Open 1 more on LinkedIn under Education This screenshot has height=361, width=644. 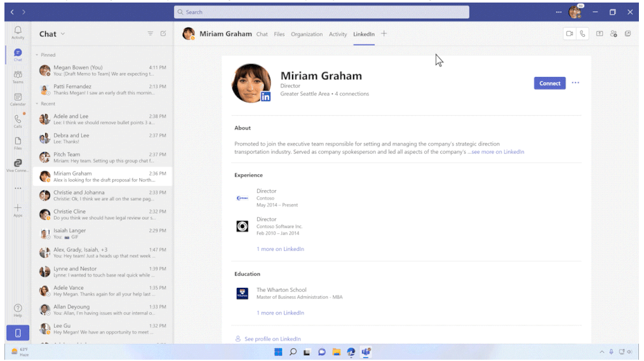(x=281, y=313)
